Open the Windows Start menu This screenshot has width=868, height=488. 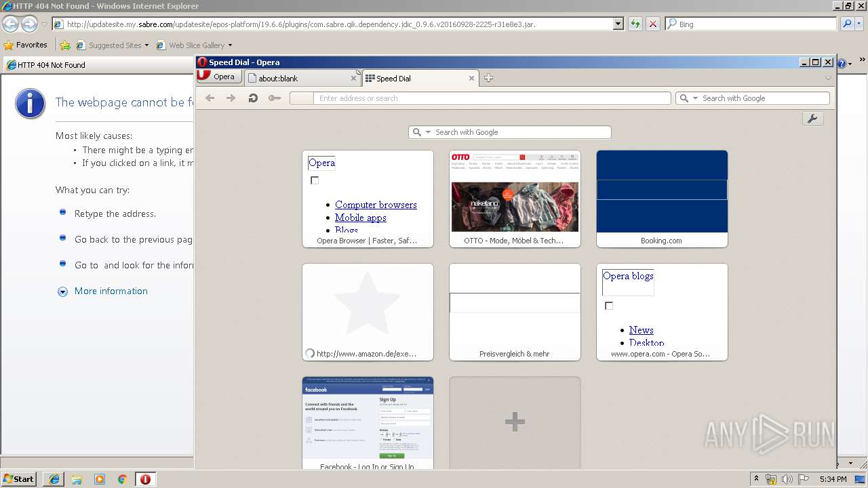tap(19, 479)
